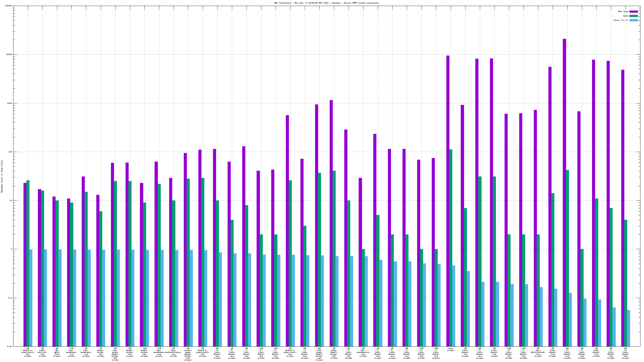
Task: Click the green Spam bar above 'none origin'
Action: (451, 247)
